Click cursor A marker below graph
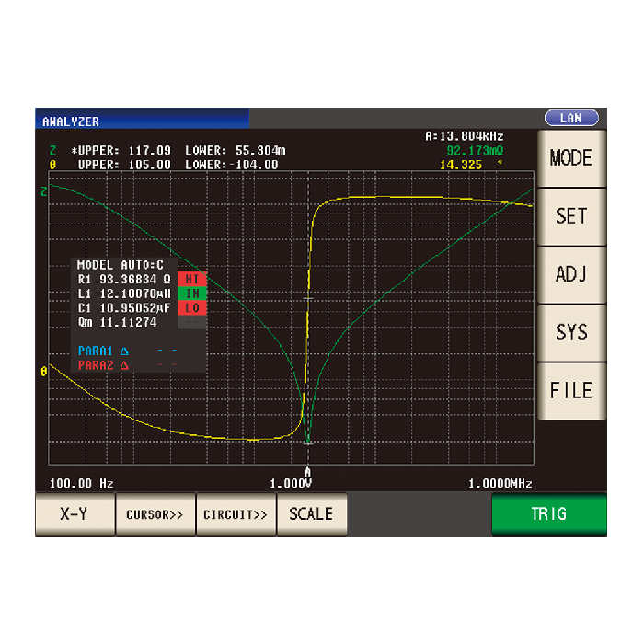 click(307, 472)
